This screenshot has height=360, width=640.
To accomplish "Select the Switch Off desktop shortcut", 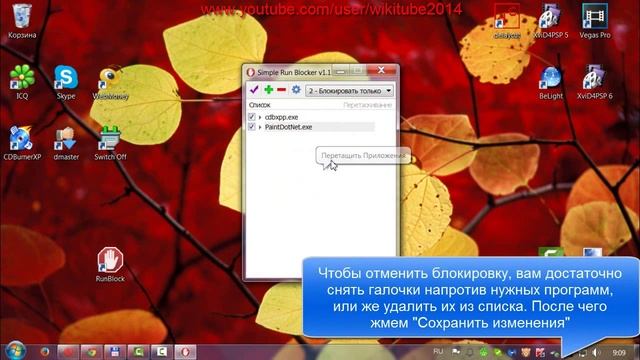I will pyautogui.click(x=110, y=143).
